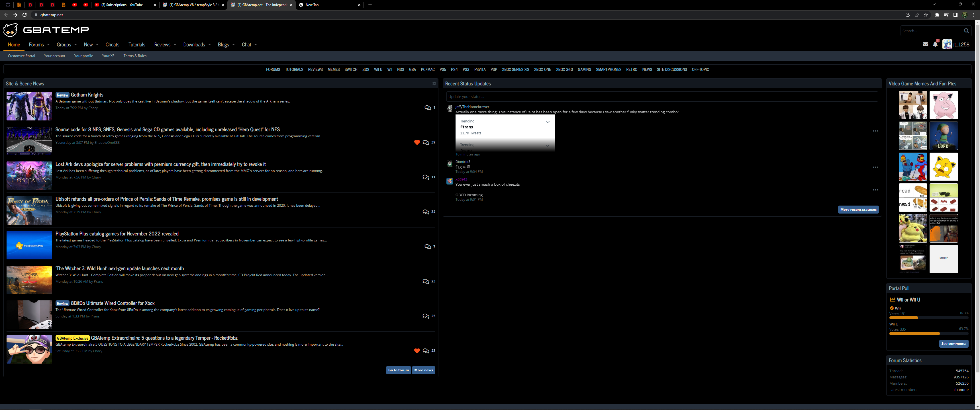Click the share page icon
Viewport: 980px width, 410px height.
pyautogui.click(x=917, y=15)
